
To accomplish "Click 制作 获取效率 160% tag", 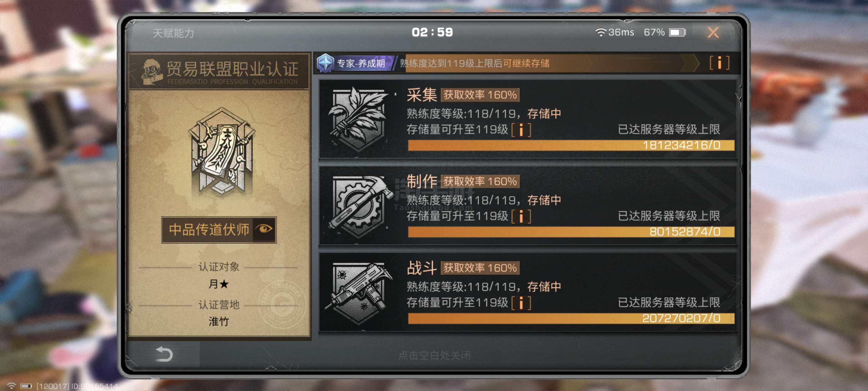I will [480, 182].
